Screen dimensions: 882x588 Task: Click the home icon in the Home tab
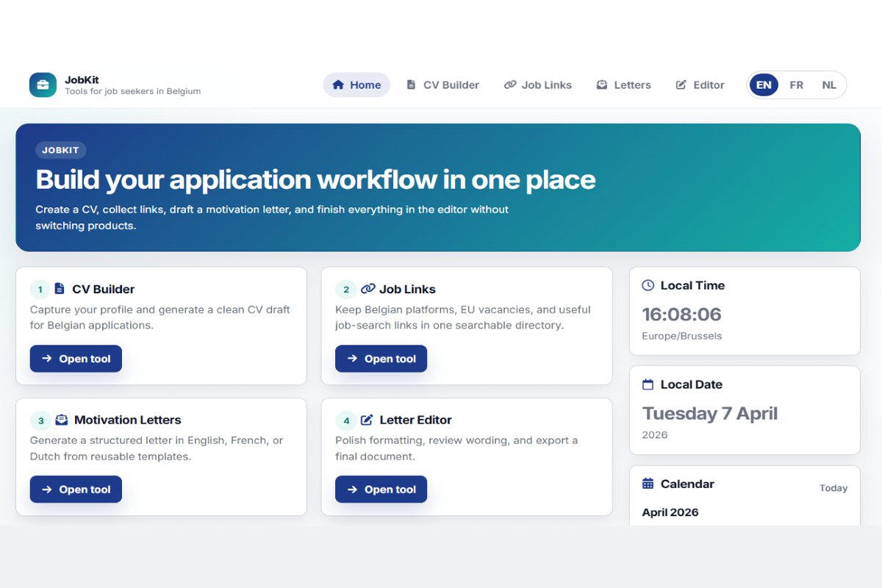pos(338,85)
